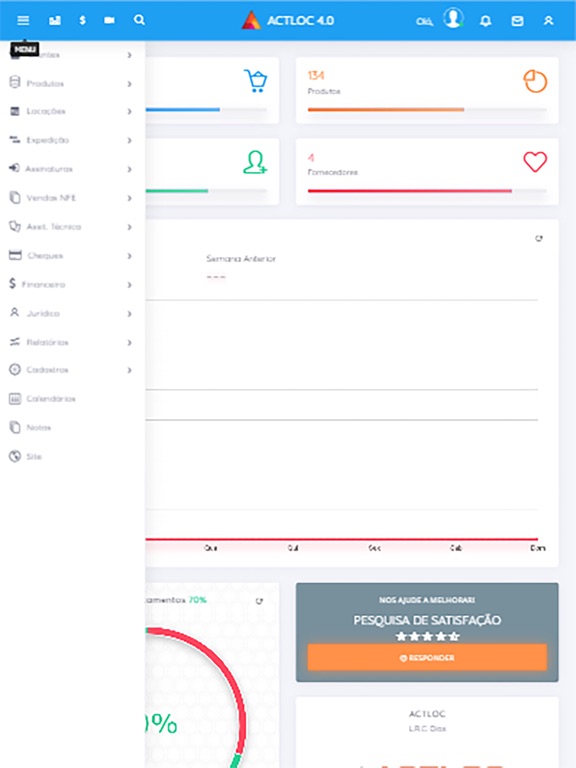Click the blue progress bar under cart card
Image resolution: width=576 pixels, height=768 pixels.
pyautogui.click(x=183, y=110)
